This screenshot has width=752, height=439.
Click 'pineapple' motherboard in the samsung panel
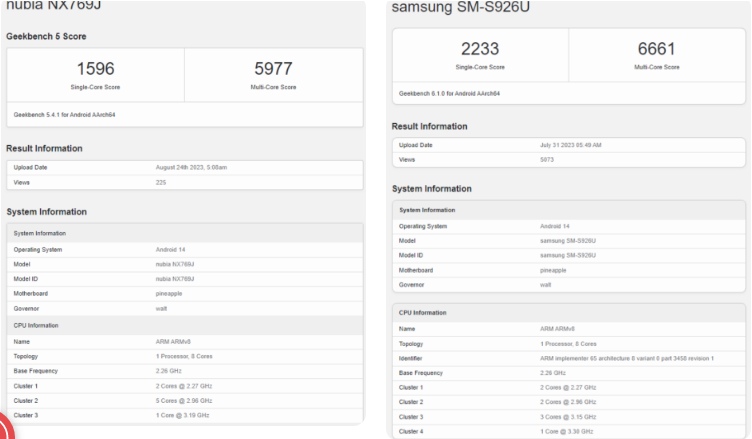553,270
